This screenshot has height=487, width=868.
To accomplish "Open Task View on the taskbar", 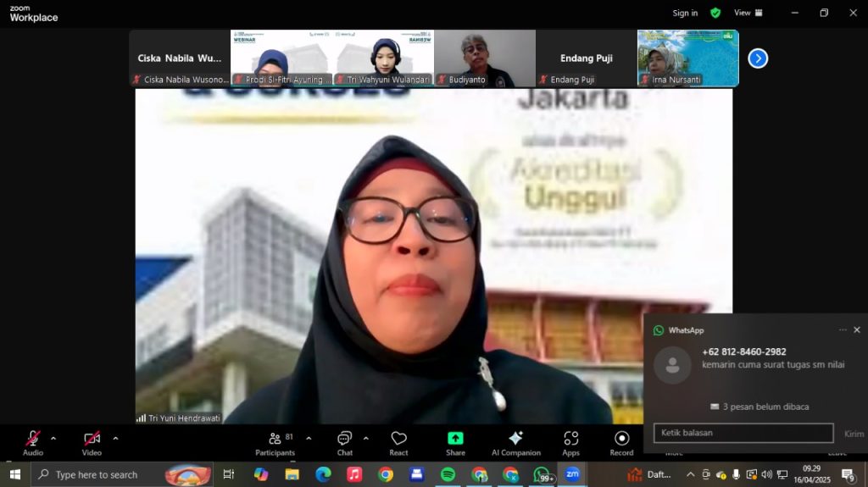I will (x=229, y=474).
